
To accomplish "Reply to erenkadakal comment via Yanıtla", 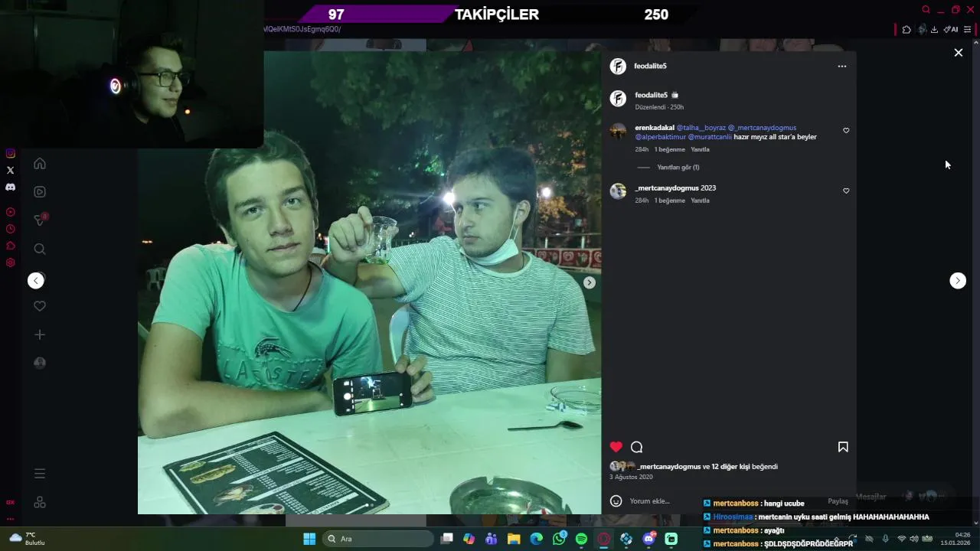I will (x=700, y=149).
